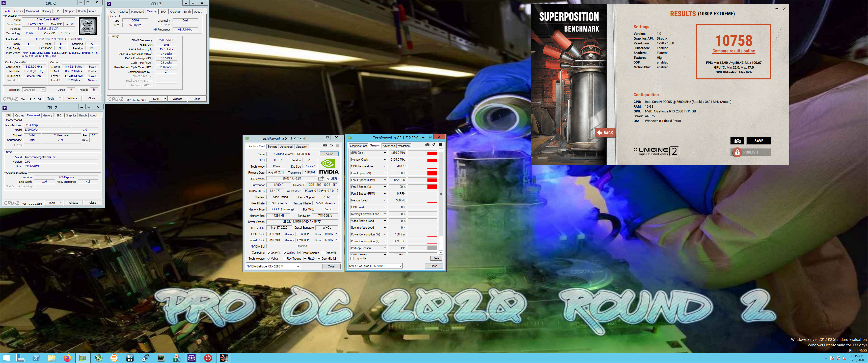Open the GPU Clock sensor dropdown
This screenshot has height=363, width=868.
pos(385,153)
